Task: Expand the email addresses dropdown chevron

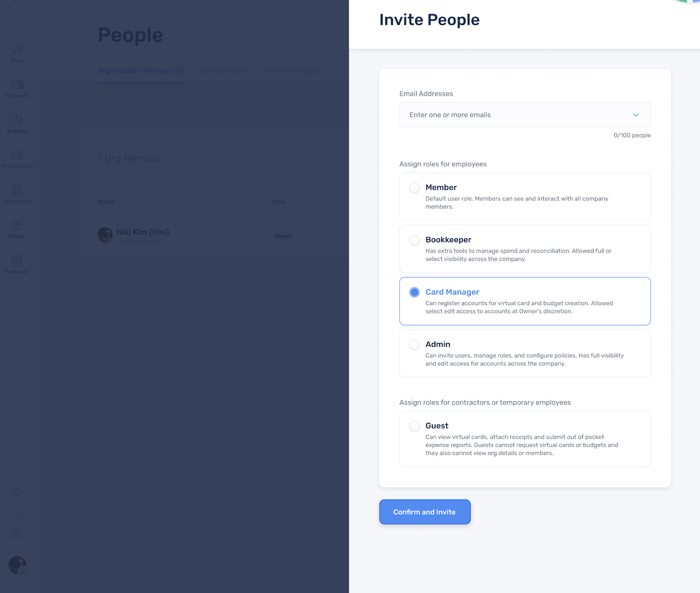Action: click(x=636, y=115)
